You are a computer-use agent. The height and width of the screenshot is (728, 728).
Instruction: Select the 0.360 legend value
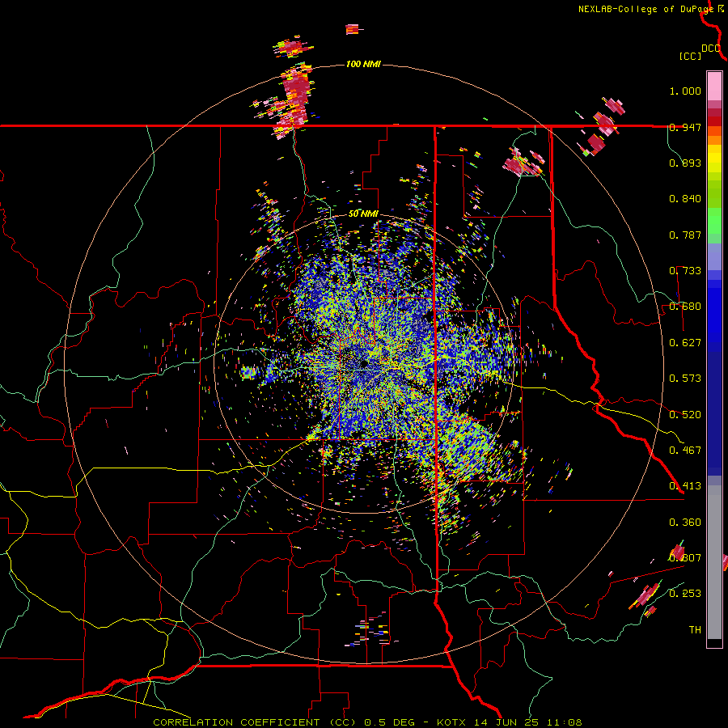(x=685, y=522)
